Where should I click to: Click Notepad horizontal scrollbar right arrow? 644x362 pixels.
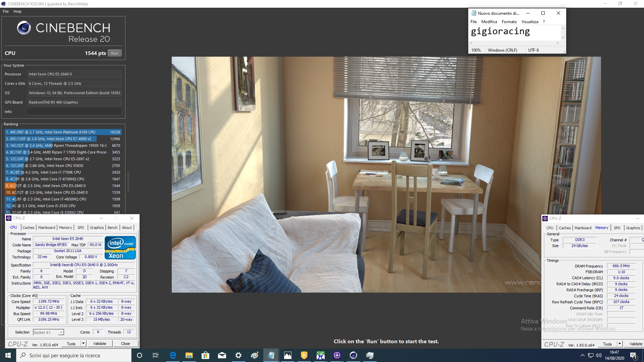click(x=558, y=43)
